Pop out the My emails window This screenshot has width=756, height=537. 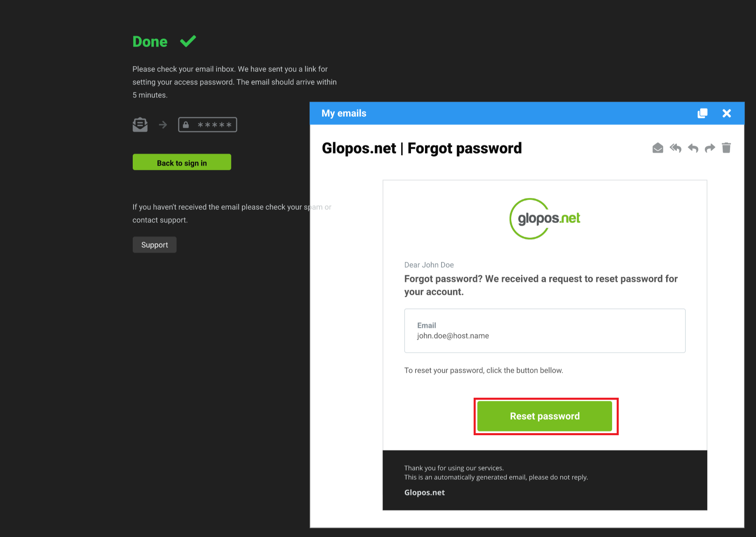point(702,113)
